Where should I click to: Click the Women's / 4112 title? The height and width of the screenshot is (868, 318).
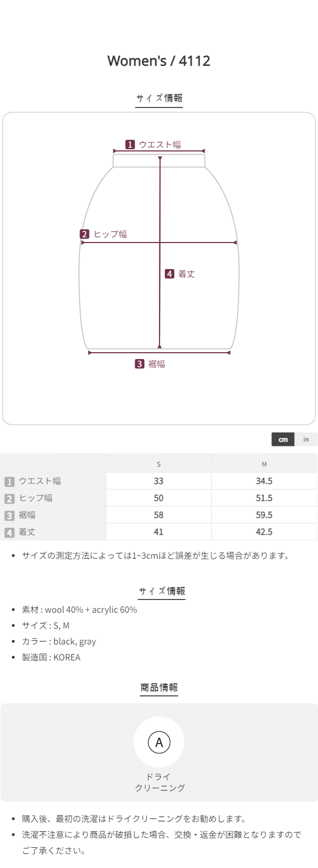159,61
